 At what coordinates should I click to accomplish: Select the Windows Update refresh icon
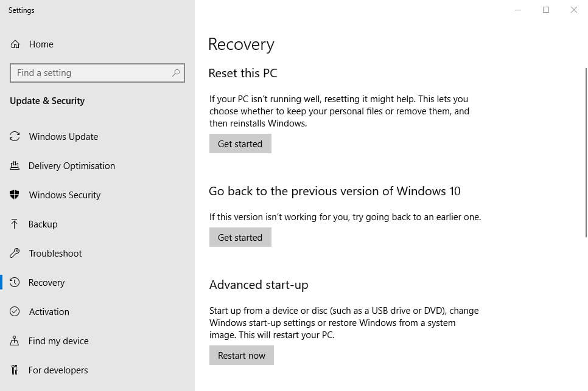[15, 136]
